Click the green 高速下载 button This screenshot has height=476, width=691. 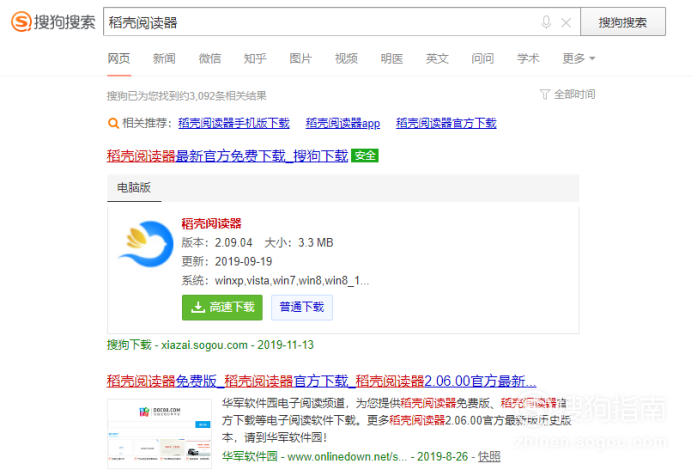222,307
